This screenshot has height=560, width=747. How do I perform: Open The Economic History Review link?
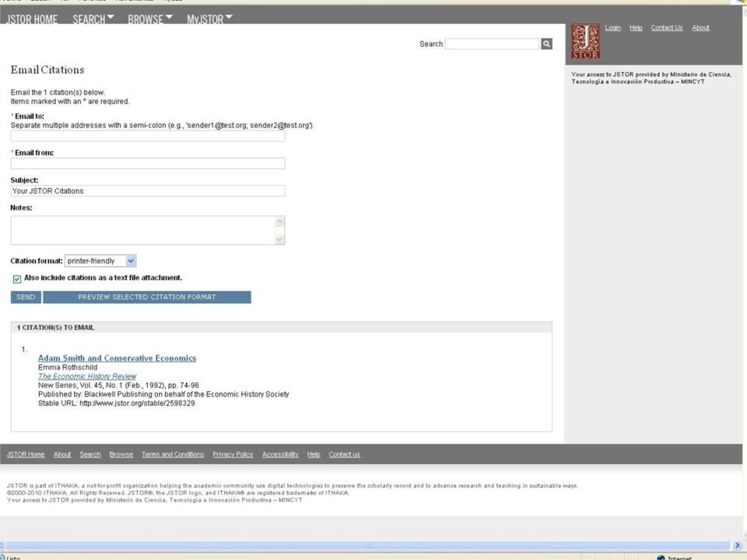pyautogui.click(x=86, y=376)
